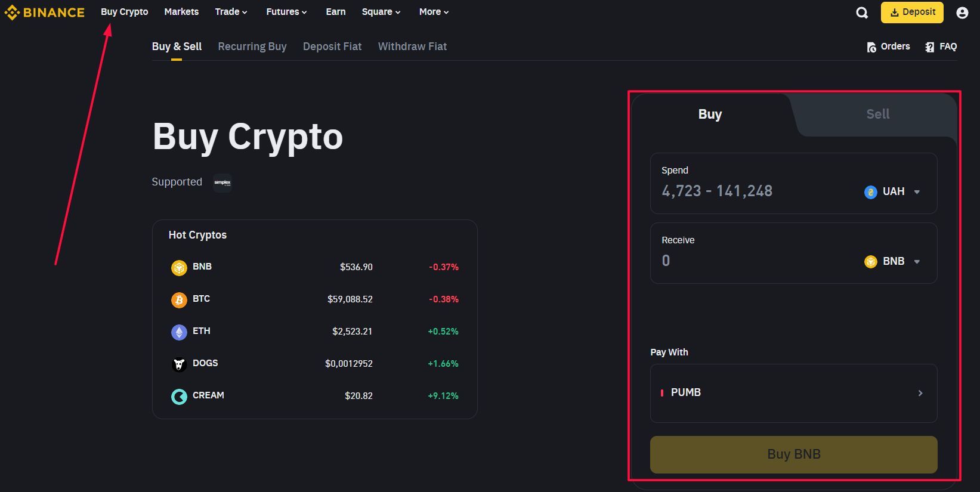Image resolution: width=980 pixels, height=492 pixels.
Task: Click the BTC coin icon in Hot Cryptos
Action: coord(179,300)
